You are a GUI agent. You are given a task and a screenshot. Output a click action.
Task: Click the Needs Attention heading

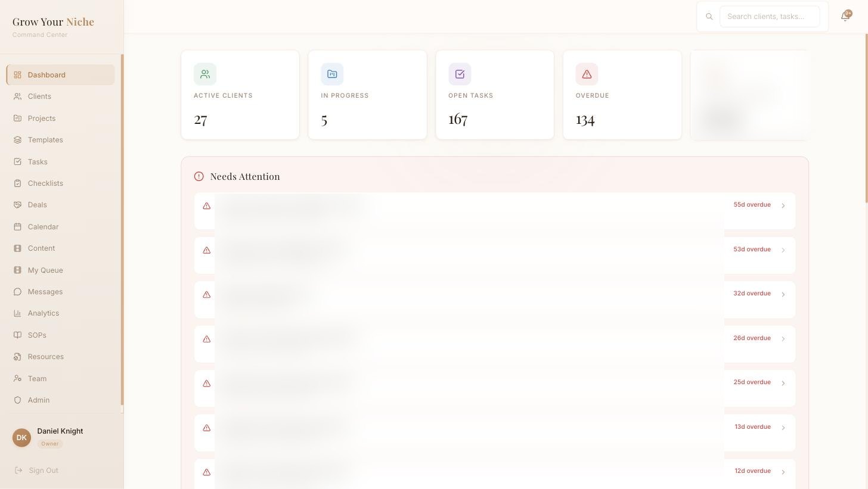(245, 176)
